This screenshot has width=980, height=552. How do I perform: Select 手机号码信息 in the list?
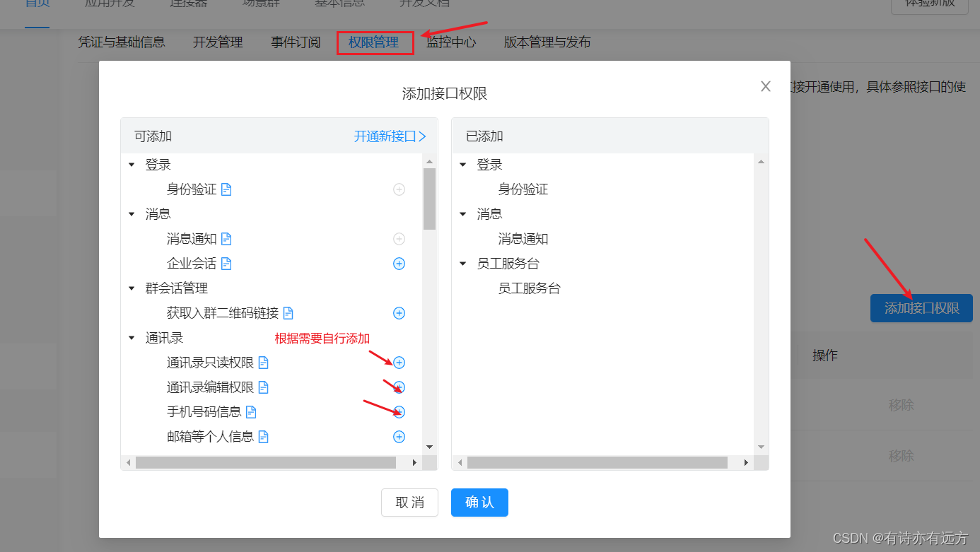pyautogui.click(x=204, y=412)
